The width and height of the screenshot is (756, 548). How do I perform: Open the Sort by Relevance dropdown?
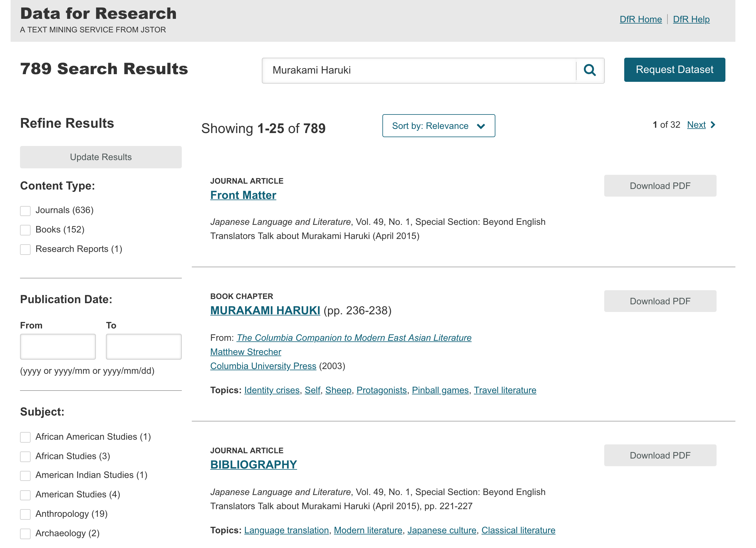(439, 126)
